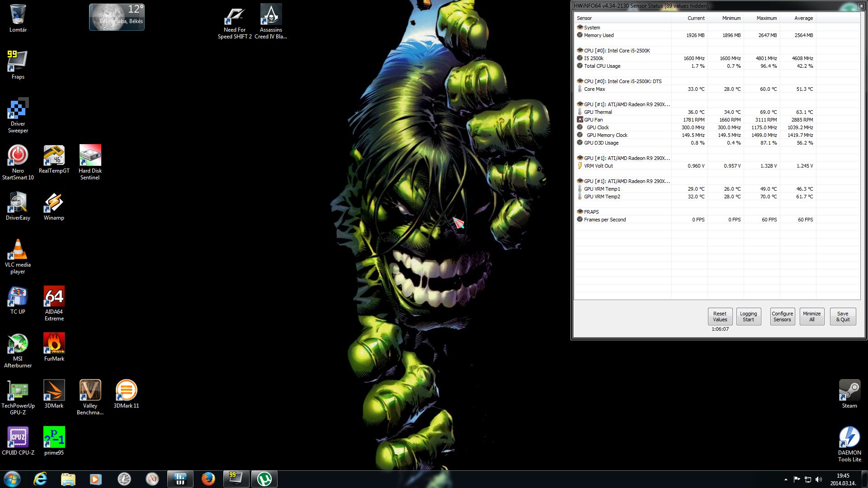Launch the FurMark desktop shortcut

[x=54, y=347]
